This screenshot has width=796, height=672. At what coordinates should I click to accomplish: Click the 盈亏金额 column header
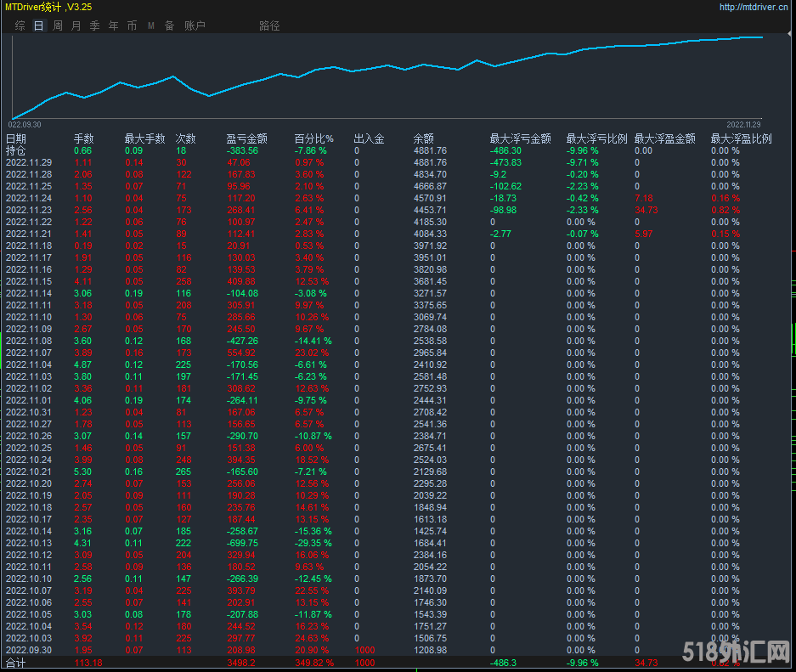point(247,138)
